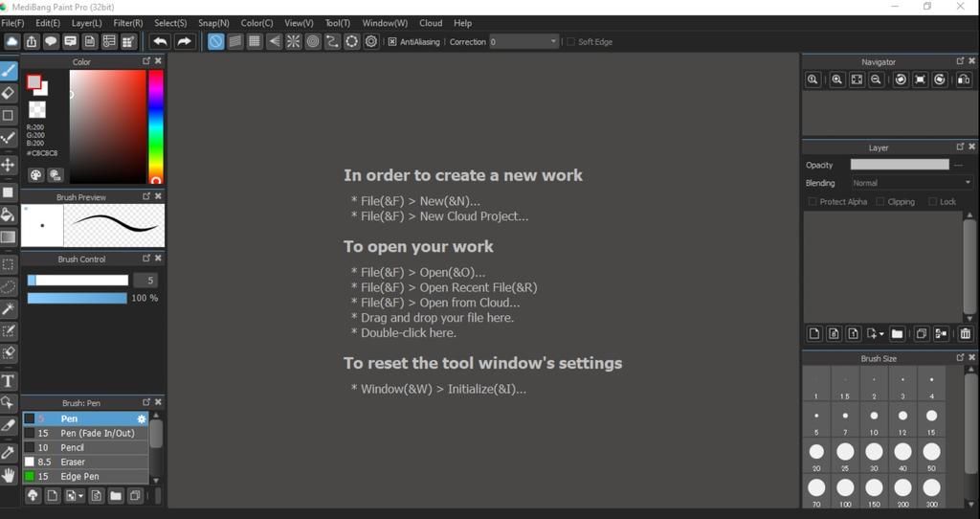Enable curve snap

332,42
